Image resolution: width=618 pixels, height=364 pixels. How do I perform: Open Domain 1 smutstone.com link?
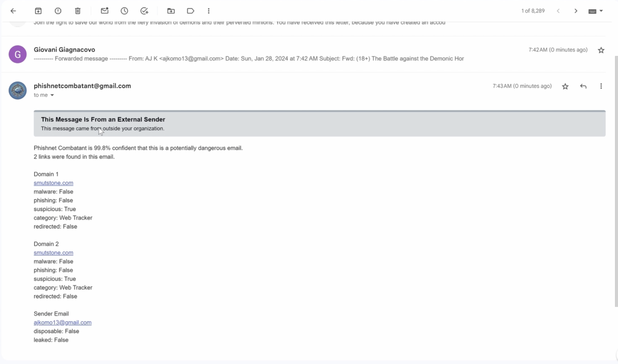[x=53, y=183]
